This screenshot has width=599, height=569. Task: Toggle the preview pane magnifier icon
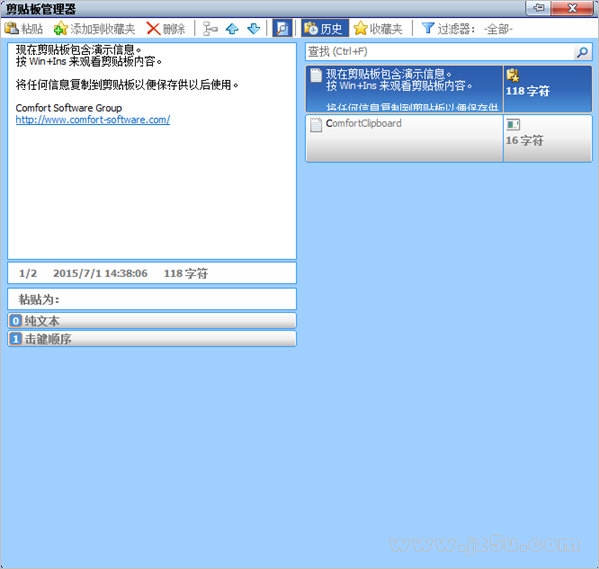click(x=282, y=28)
